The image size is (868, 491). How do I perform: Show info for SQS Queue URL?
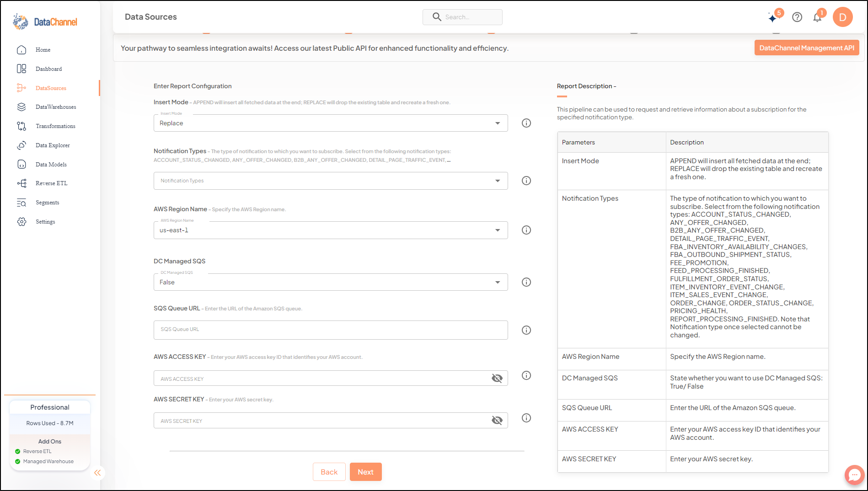[x=526, y=330]
